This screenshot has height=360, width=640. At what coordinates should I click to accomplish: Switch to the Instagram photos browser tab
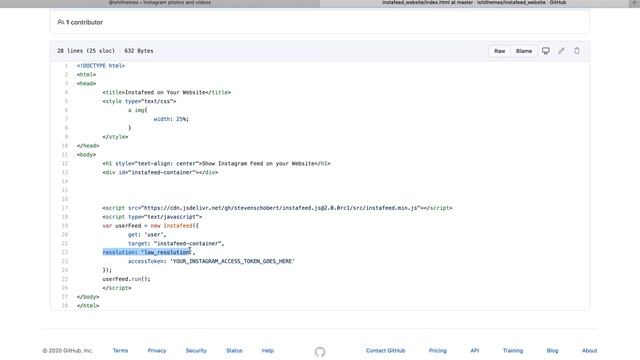tap(160, 3)
